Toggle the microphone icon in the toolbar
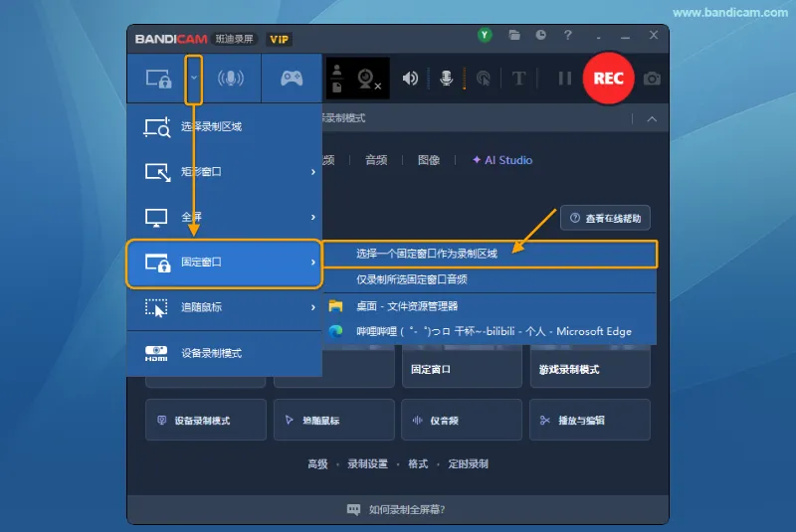 coord(446,79)
